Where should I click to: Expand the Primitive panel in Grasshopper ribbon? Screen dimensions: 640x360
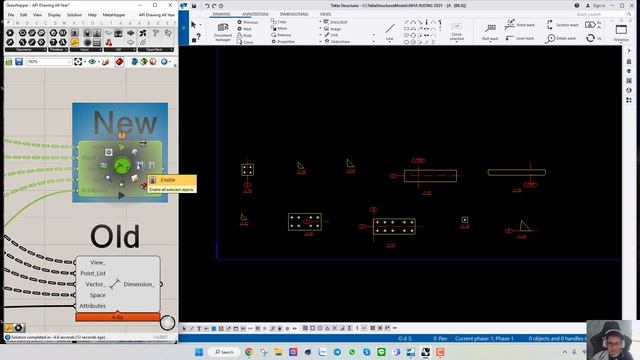[58, 49]
